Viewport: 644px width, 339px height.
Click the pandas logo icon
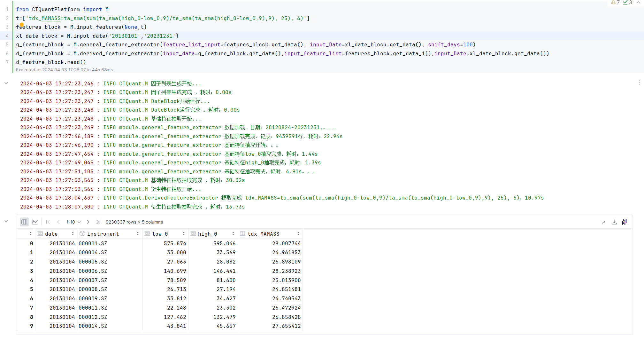coord(625,222)
